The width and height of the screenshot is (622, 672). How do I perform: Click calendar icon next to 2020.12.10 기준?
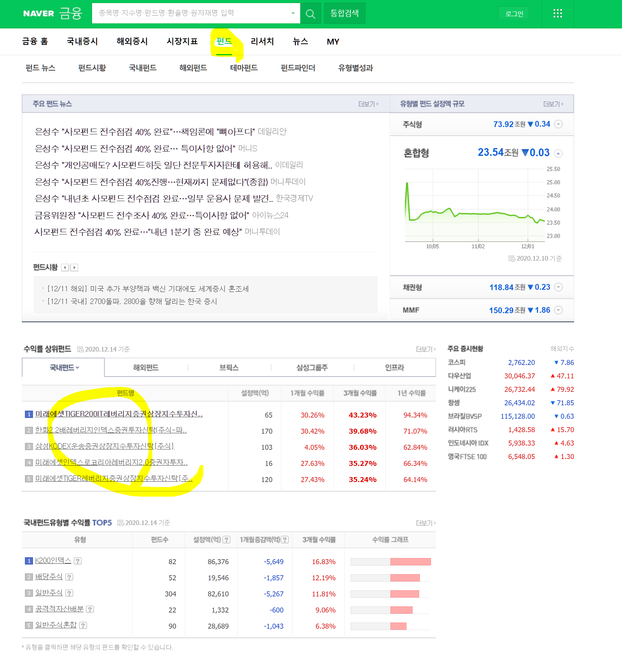[x=512, y=259]
